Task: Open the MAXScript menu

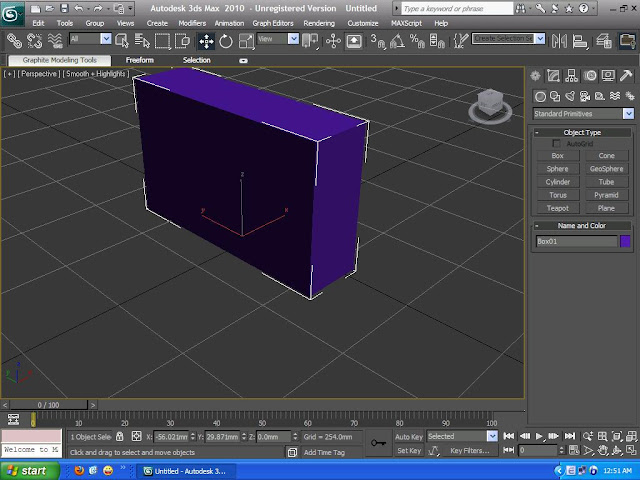Action: pyautogui.click(x=406, y=23)
